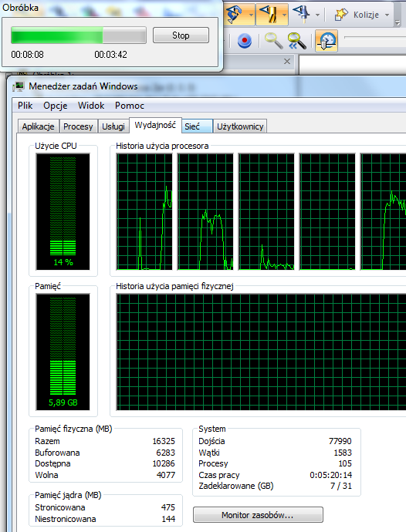
Task: Click the white input field below toolbar
Action: (353, 64)
